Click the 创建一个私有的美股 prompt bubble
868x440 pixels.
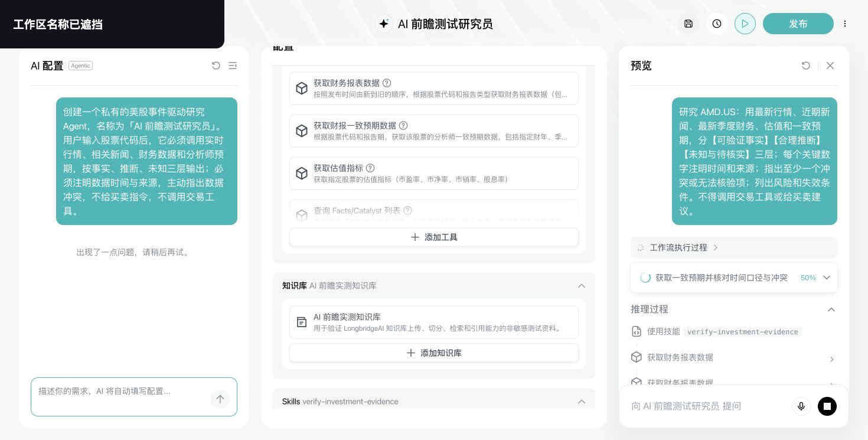(x=146, y=161)
